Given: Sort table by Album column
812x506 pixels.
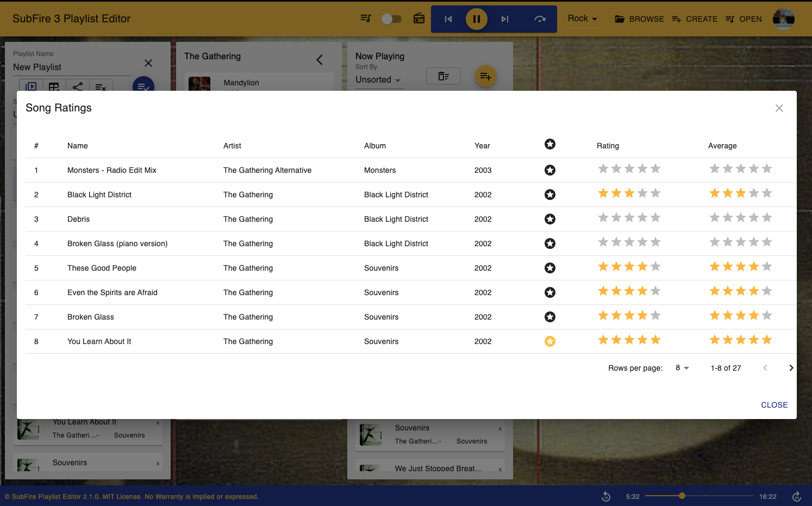Looking at the screenshot, I should (375, 146).
